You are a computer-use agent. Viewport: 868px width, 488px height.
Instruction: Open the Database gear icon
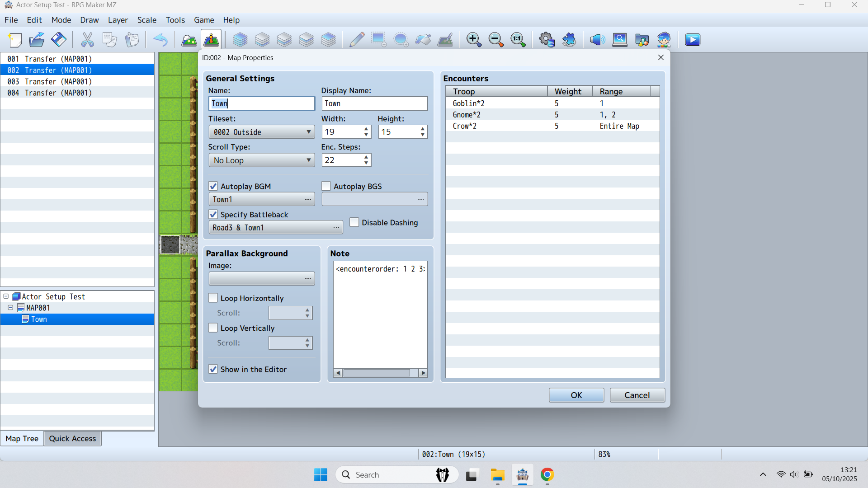click(x=547, y=40)
